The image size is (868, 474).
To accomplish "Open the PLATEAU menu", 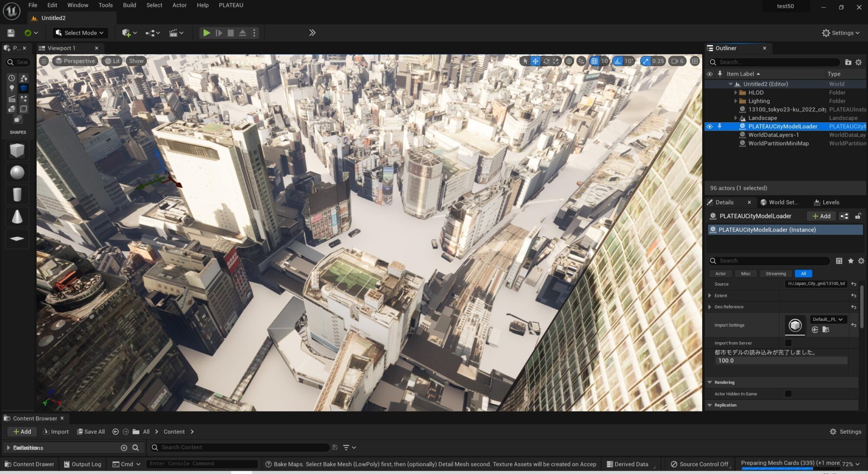I will (231, 5).
